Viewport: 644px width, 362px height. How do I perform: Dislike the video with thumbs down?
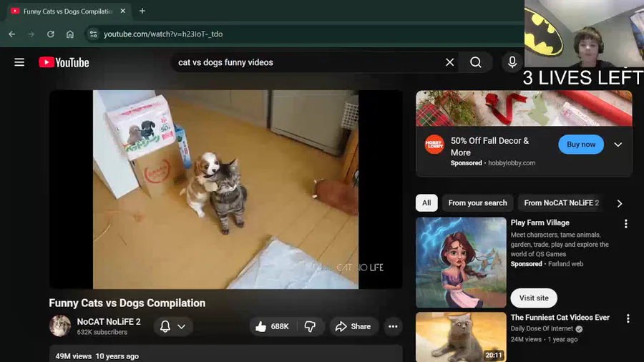(310, 326)
